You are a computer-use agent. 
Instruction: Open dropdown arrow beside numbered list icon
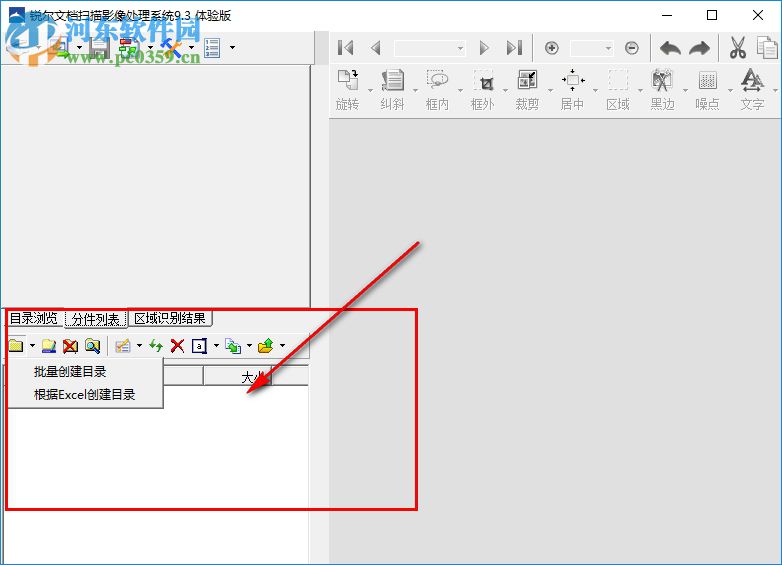[x=232, y=48]
